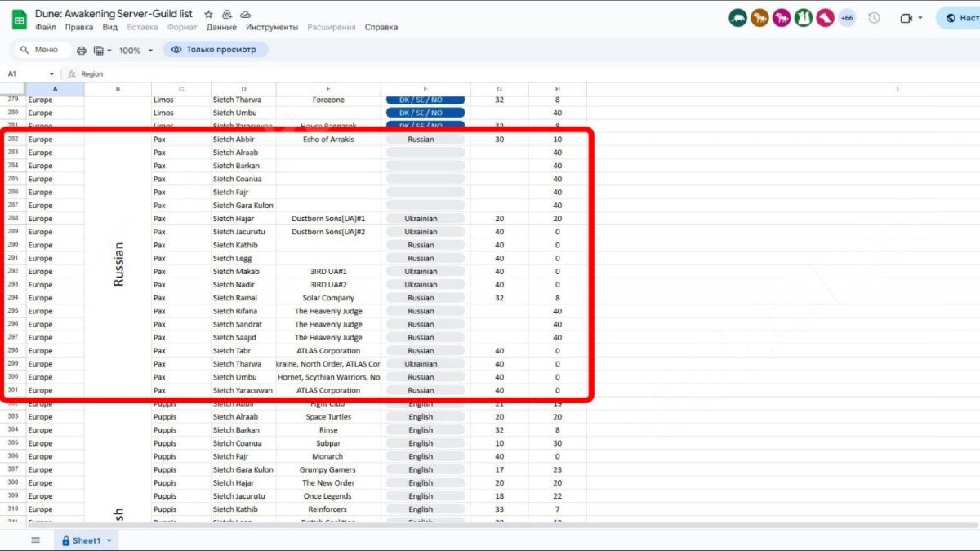The height and width of the screenshot is (551, 980).
Task: Expand the arrow beside the camera icon
Action: tap(920, 18)
